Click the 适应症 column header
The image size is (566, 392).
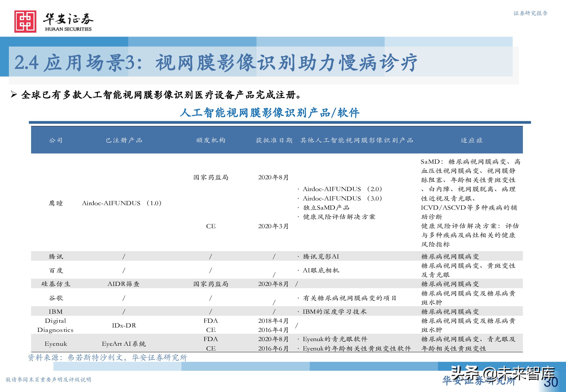click(x=472, y=140)
